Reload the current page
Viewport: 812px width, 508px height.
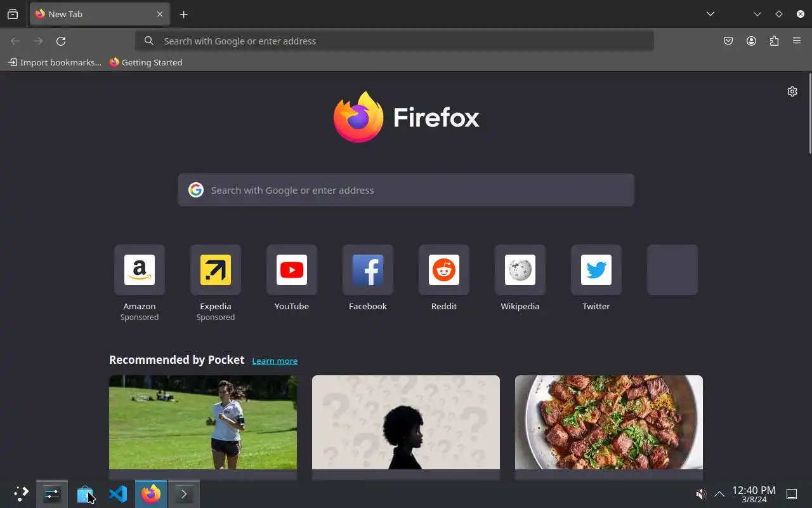click(61, 41)
